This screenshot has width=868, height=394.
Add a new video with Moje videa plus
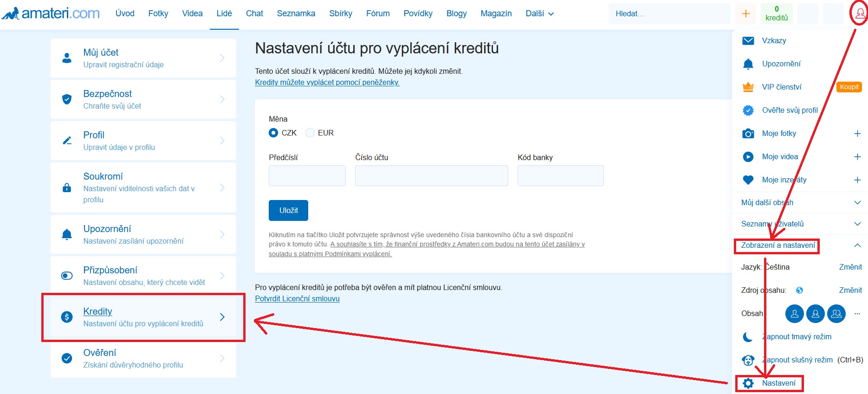(857, 157)
